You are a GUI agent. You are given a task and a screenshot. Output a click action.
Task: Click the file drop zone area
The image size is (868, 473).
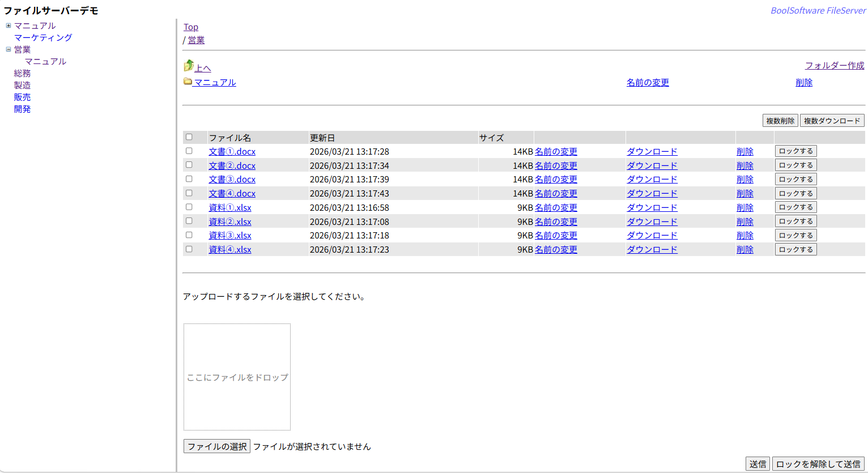pyautogui.click(x=237, y=377)
